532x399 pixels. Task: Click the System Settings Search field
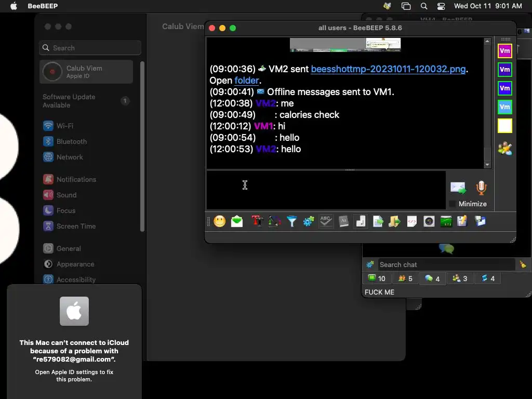pyautogui.click(x=90, y=48)
